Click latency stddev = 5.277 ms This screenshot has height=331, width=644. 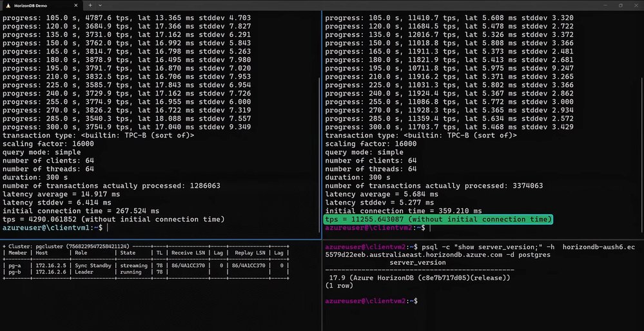(380, 203)
